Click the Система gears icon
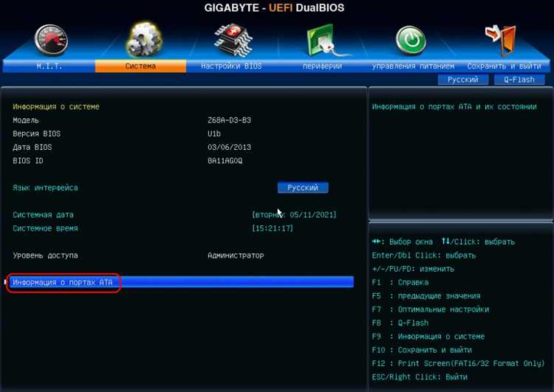Screen dimensions: 554x392 click(x=144, y=40)
